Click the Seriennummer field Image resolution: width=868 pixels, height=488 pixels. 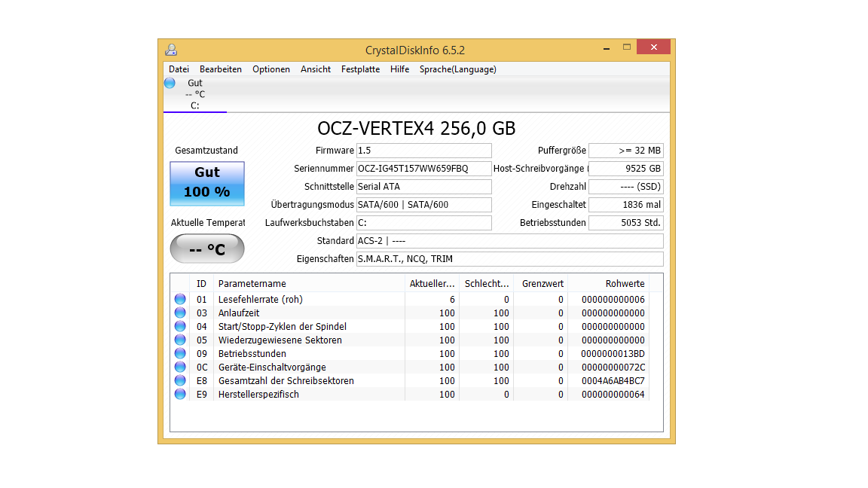click(423, 168)
